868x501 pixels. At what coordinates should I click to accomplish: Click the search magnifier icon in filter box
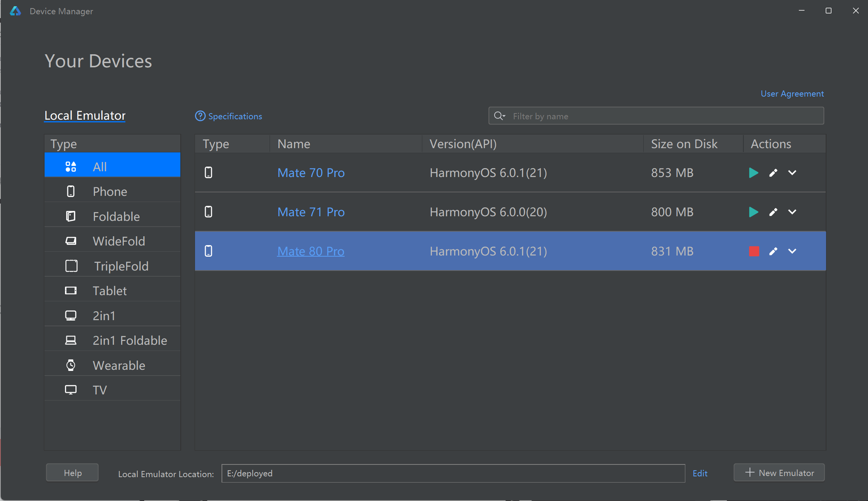point(499,116)
